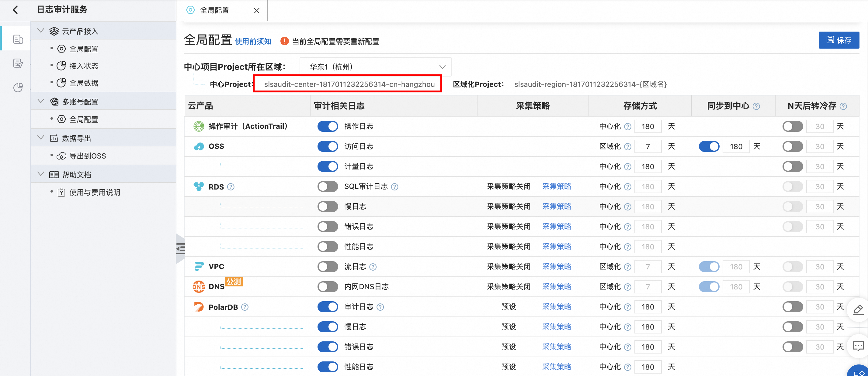Click the 保存 save button
The width and height of the screenshot is (868, 376).
838,40
